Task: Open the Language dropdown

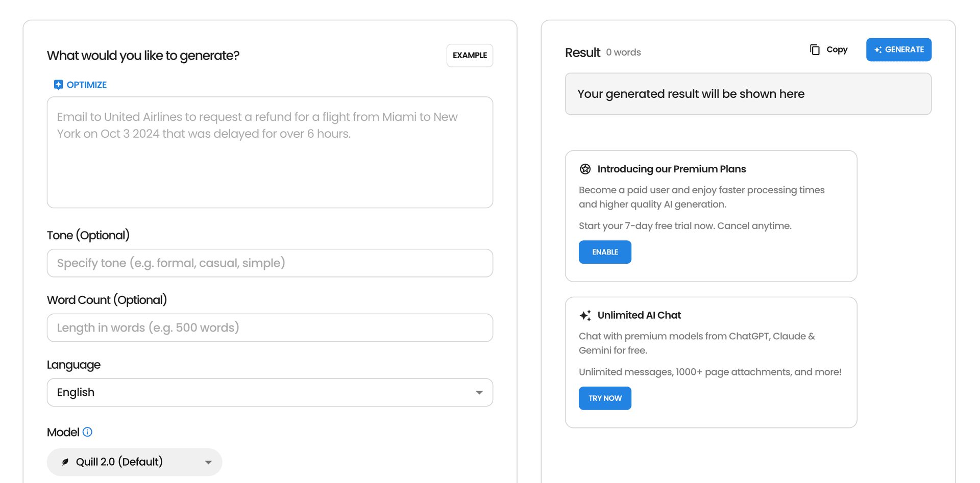Action: (x=269, y=392)
